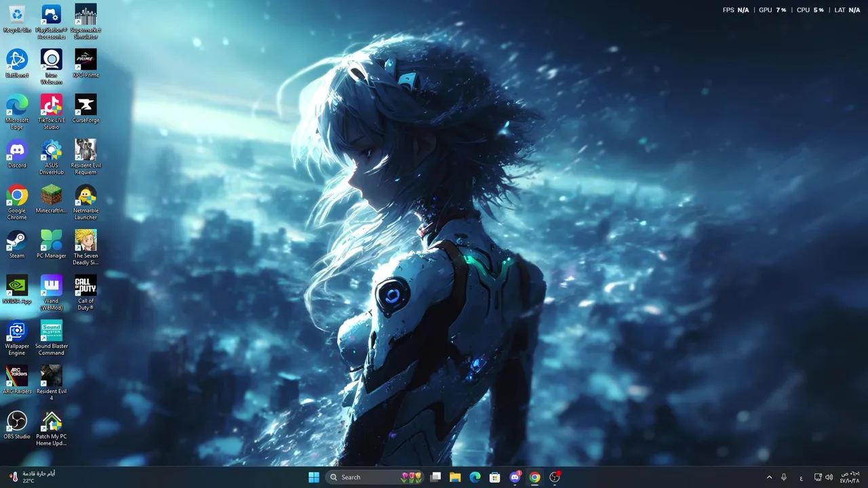This screenshot has width=868, height=488.
Task: Open the Google Chrome desktop shortcut
Action: (x=17, y=202)
